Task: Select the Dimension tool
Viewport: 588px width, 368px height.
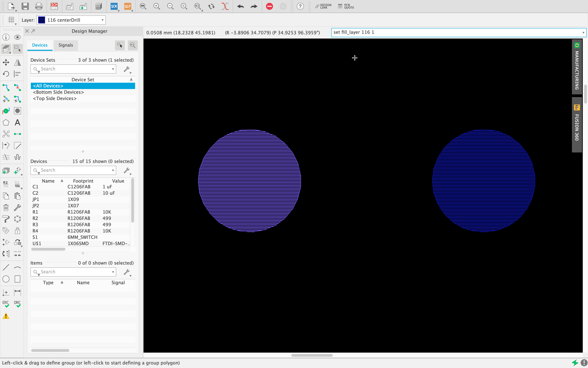Action: click(17, 292)
